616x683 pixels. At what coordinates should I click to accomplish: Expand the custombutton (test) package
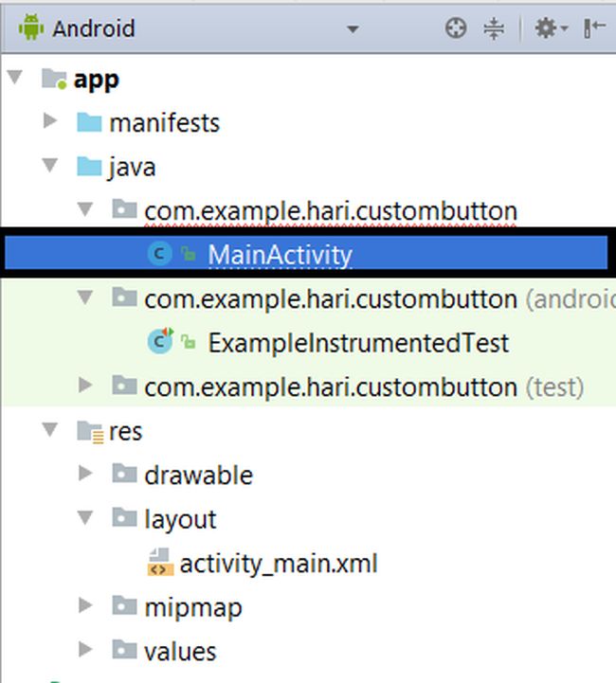(x=86, y=386)
